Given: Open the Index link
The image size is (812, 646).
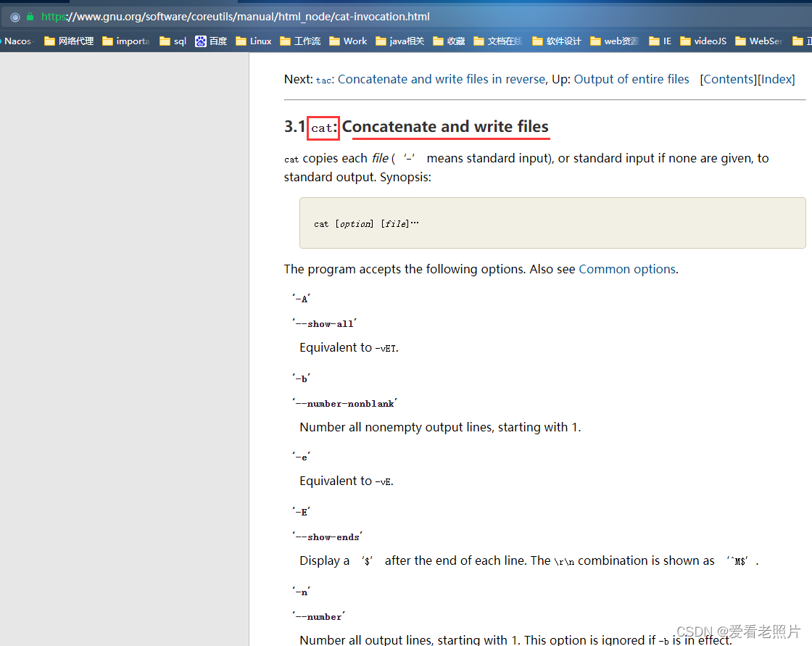Looking at the screenshot, I should tap(776, 79).
